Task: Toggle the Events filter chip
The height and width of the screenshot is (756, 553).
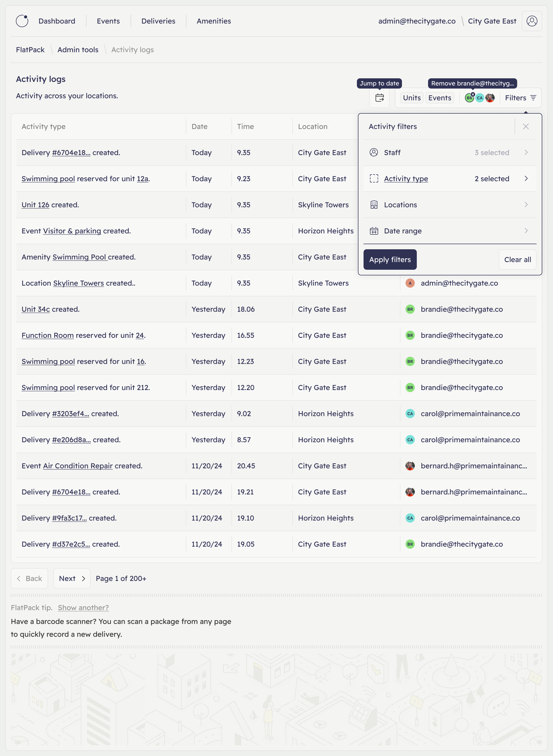Action: (440, 98)
